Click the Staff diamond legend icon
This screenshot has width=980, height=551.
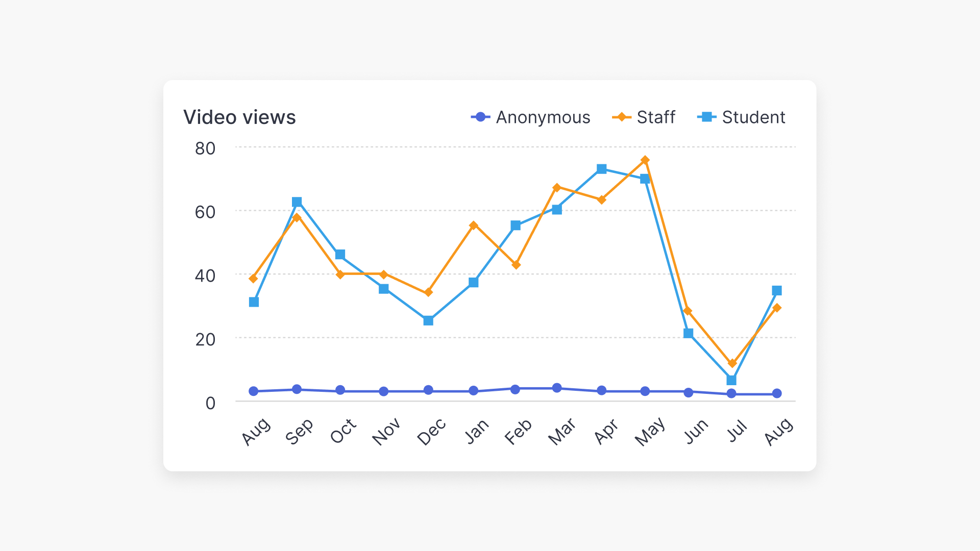622,117
